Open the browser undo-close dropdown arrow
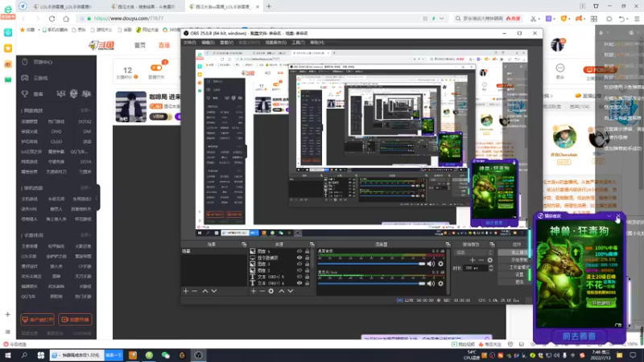Image resolution: width=644 pixels, height=362 pixels. click(x=629, y=19)
